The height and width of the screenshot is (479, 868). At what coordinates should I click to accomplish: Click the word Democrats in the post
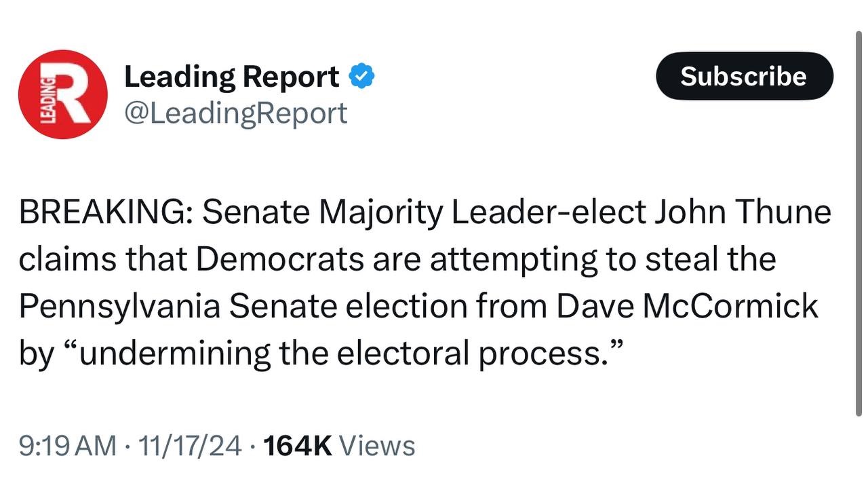click(x=281, y=259)
